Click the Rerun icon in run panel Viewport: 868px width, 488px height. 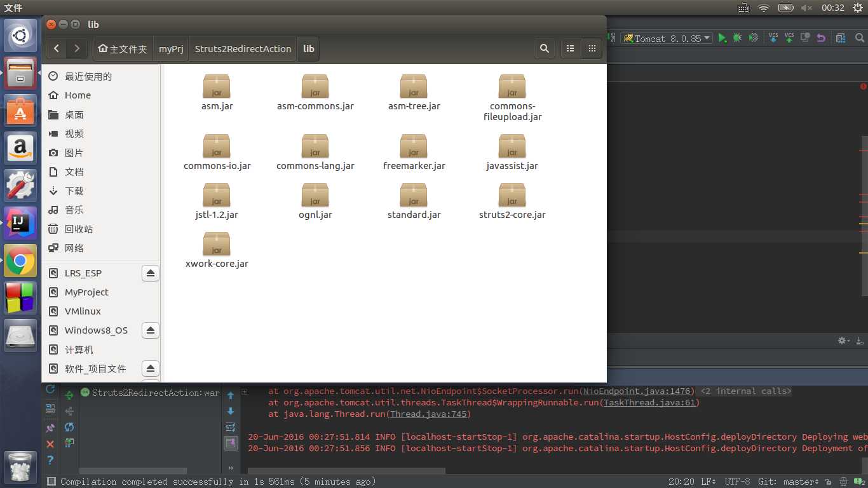pyautogui.click(x=50, y=389)
